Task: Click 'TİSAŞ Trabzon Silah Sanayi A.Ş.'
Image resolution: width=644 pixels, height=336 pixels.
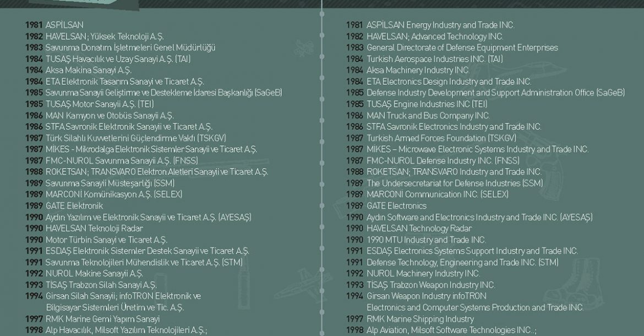Action: (101, 285)
